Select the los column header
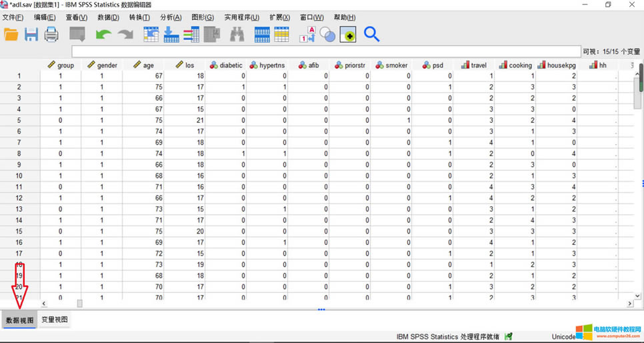 (x=185, y=65)
